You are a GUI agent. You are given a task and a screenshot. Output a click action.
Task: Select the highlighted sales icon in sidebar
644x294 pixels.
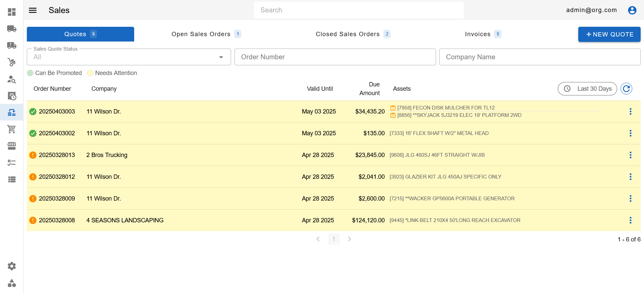click(12, 113)
